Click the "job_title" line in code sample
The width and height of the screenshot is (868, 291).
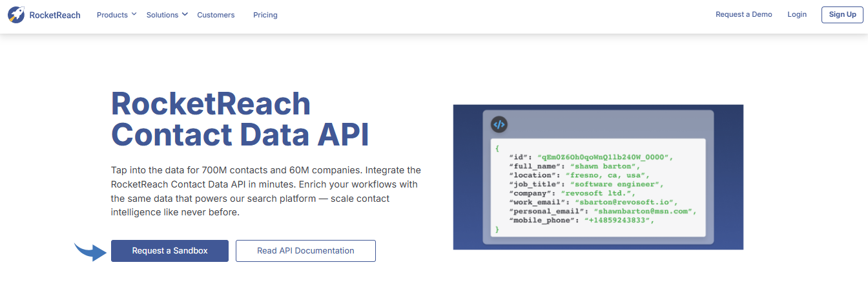pos(586,184)
